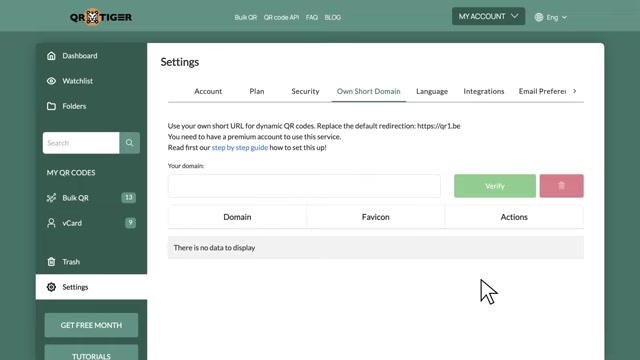Click the vCard count badge 9
The image size is (640, 360).
pyautogui.click(x=130, y=222)
